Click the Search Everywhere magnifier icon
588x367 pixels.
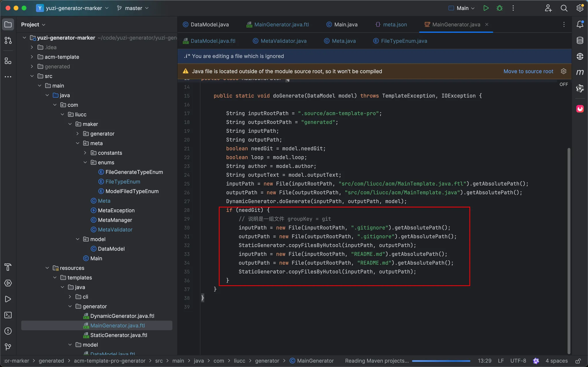coord(564,8)
